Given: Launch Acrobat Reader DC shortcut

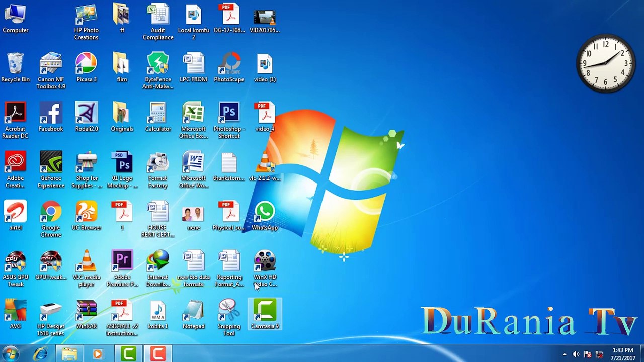Looking at the screenshot, I should [x=15, y=121].
